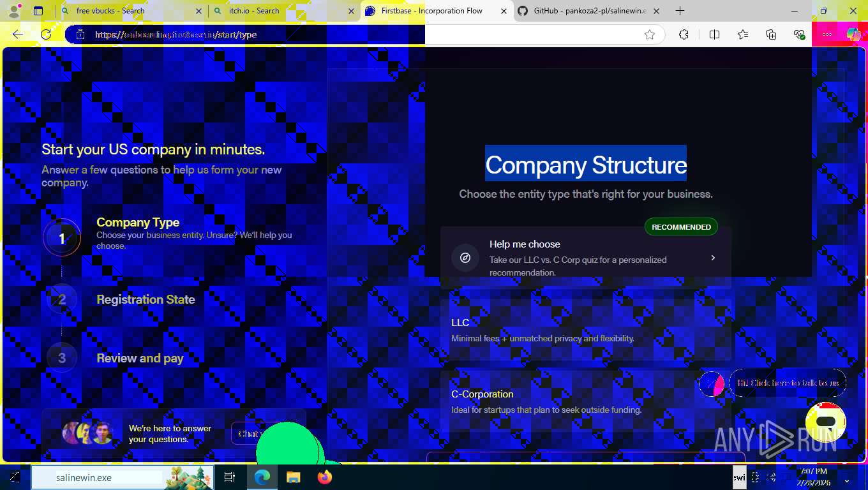Click the chat agent avatar bubble

(712, 384)
